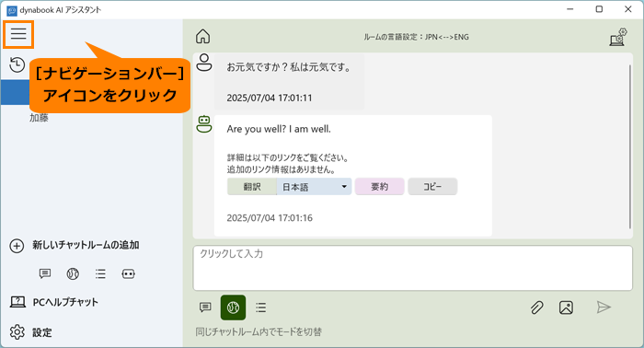Insert an image with picture icon
644x348 pixels.
tap(566, 307)
